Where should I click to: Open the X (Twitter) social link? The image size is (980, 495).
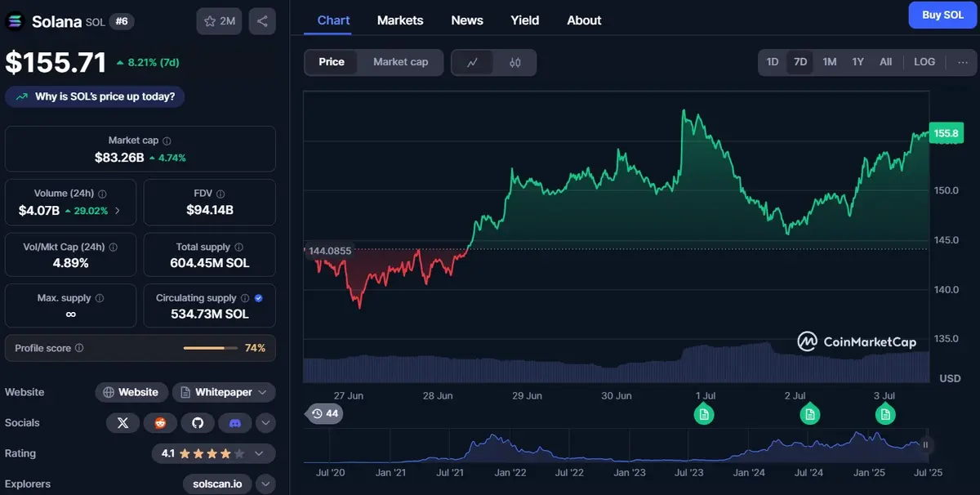(123, 423)
